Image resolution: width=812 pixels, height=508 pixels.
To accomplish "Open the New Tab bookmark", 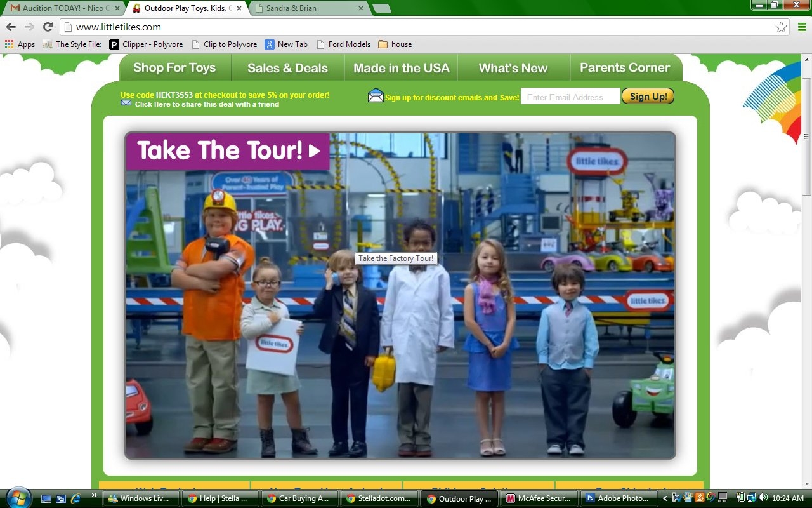I will tap(286, 44).
